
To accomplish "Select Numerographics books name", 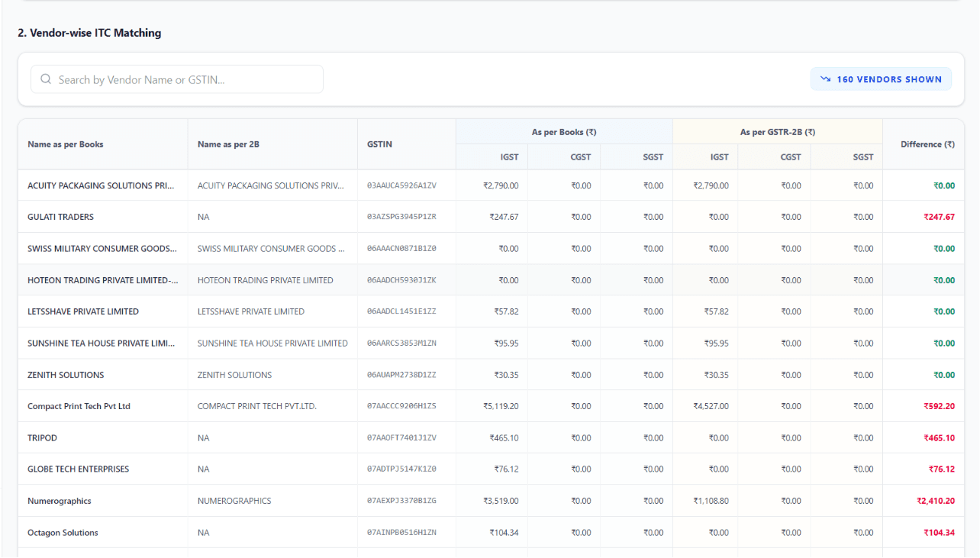I will click(x=59, y=501).
